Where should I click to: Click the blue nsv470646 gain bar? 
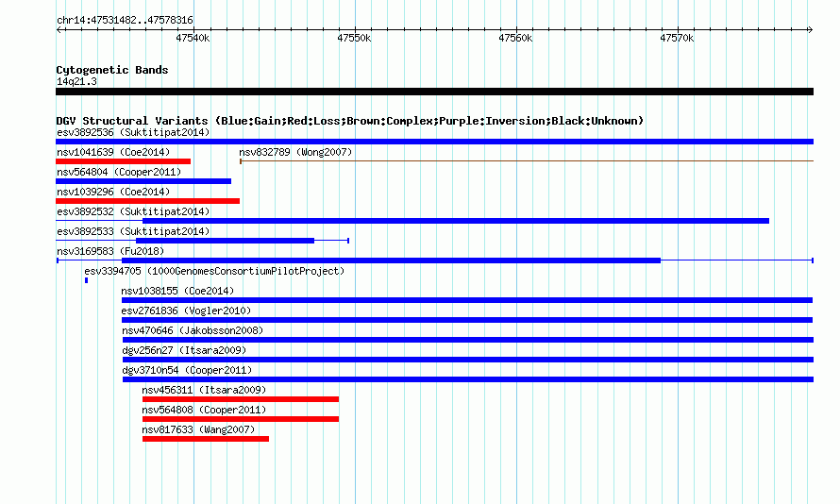[x=468, y=340]
